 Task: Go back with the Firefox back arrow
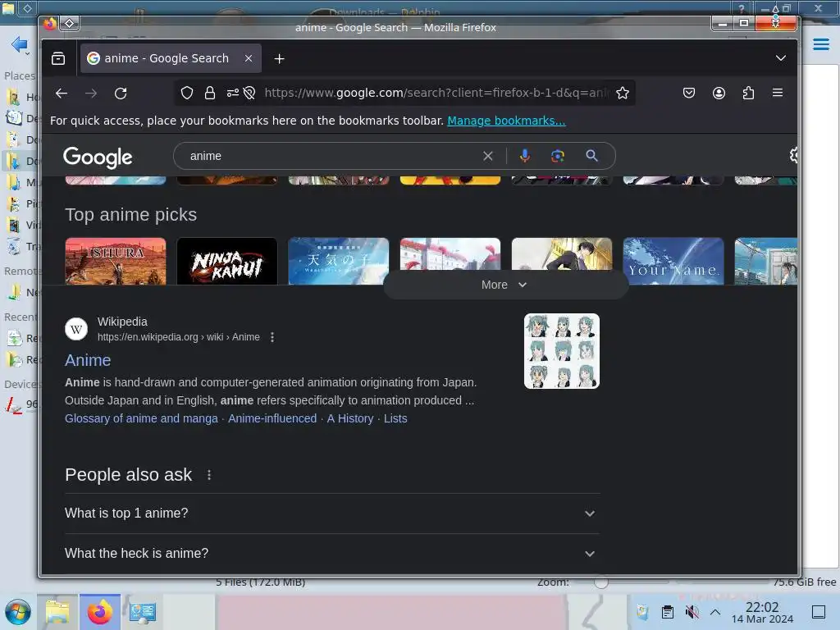click(61, 94)
